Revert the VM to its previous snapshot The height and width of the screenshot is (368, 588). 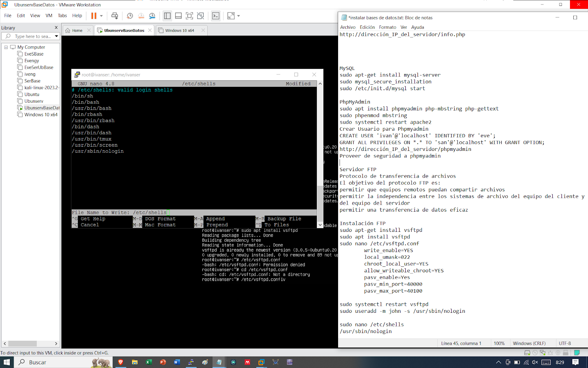(141, 16)
